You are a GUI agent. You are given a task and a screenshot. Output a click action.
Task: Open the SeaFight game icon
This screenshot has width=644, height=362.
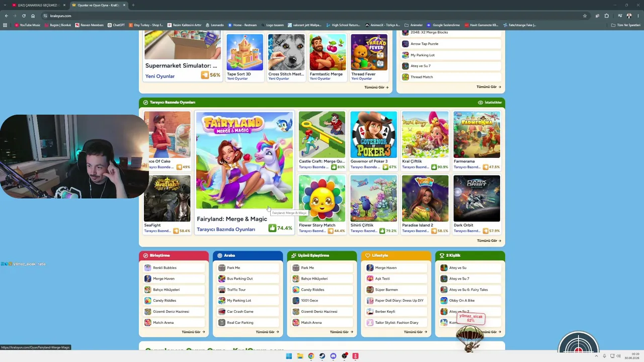(167, 199)
